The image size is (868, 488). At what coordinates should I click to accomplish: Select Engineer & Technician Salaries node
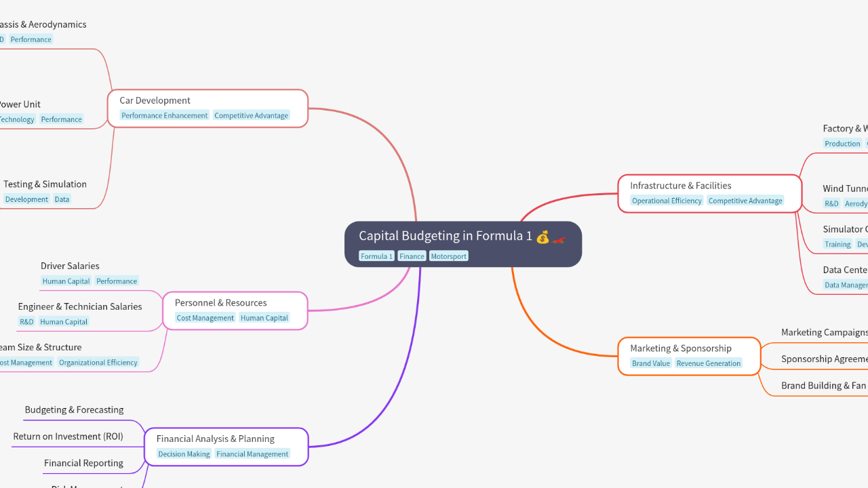pos(80,307)
